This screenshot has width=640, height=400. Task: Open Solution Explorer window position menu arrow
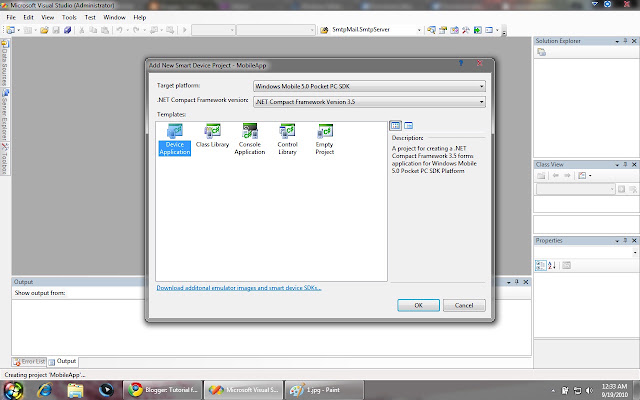pyautogui.click(x=617, y=41)
